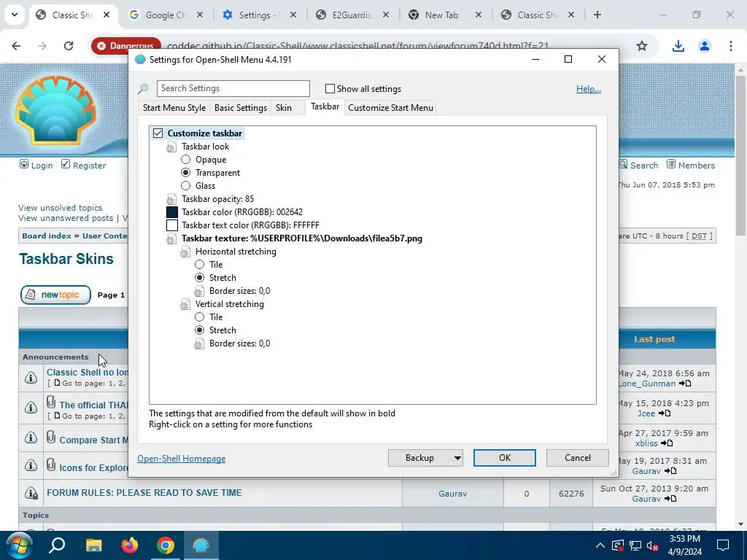Choose Stretch under Horizontal stretching
The width and height of the screenshot is (747, 560).
tap(199, 278)
